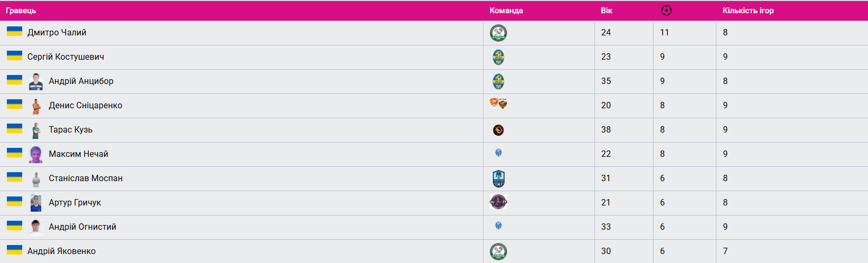Click the football goals column header icon

pos(666,10)
